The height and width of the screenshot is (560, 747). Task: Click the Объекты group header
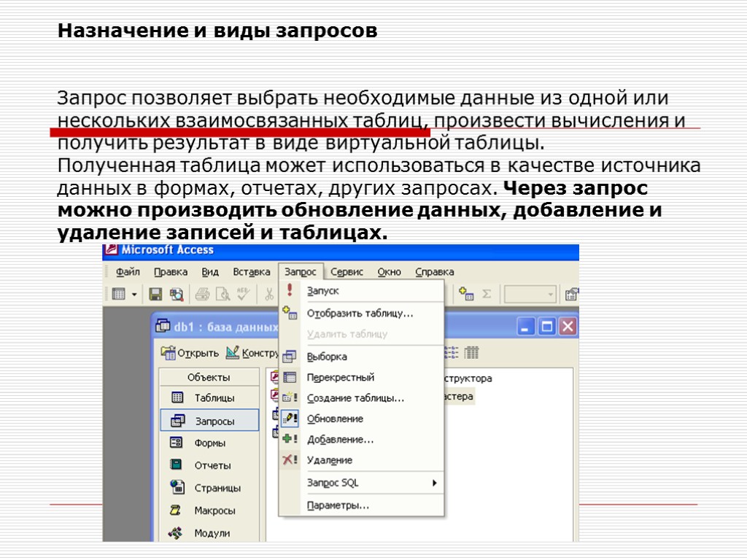pos(209,377)
